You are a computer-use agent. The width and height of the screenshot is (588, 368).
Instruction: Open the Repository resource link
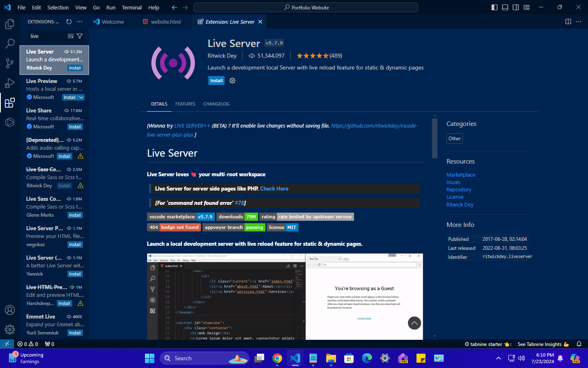click(459, 189)
